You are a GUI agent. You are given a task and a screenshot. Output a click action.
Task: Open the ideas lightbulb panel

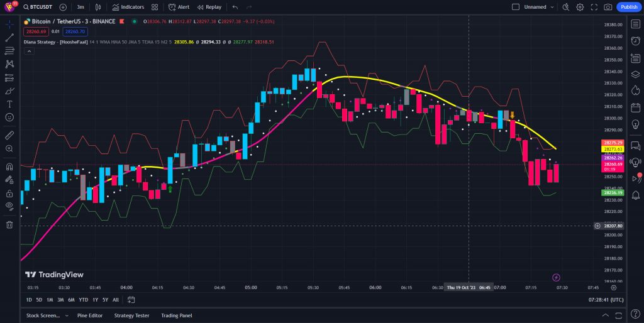(635, 124)
